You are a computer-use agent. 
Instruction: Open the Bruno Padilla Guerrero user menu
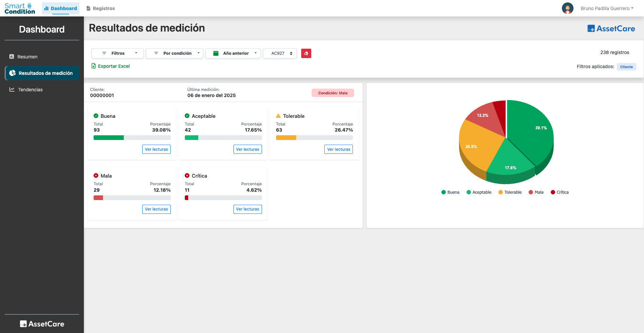pos(606,8)
